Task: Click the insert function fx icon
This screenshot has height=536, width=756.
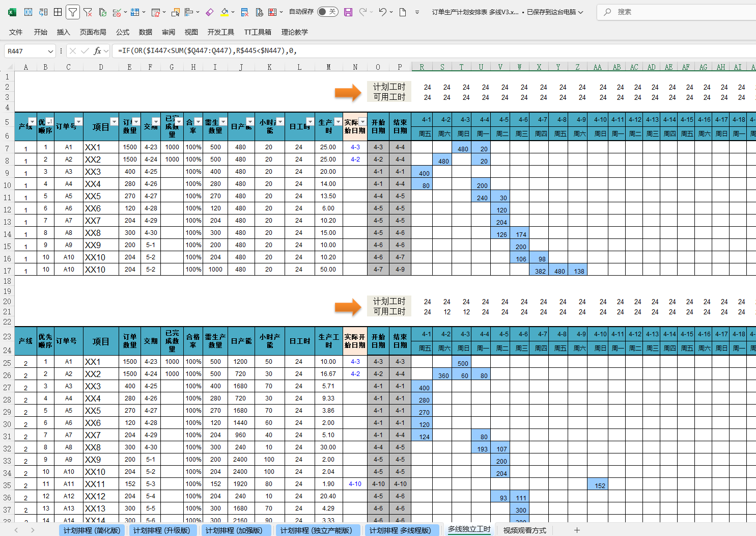Action: (x=97, y=51)
